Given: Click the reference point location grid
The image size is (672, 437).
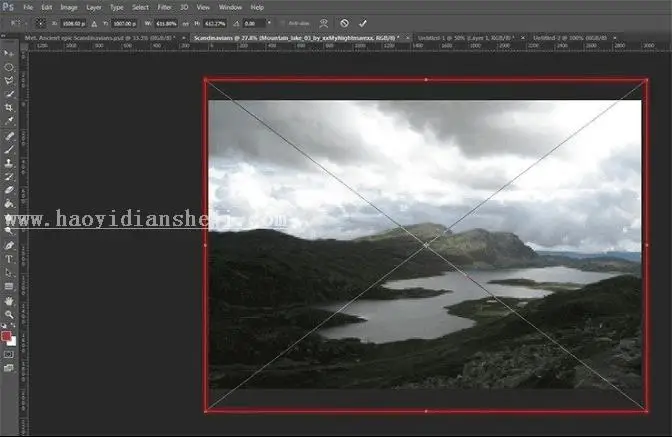Looking at the screenshot, I should tap(40, 23).
